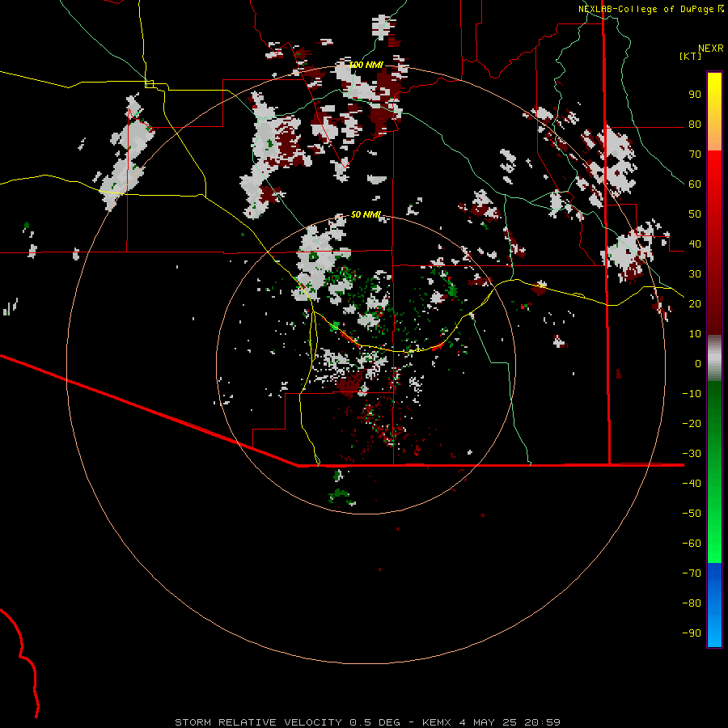The height and width of the screenshot is (728, 728).
Task: Select the 0 scale label
Action: click(x=698, y=364)
